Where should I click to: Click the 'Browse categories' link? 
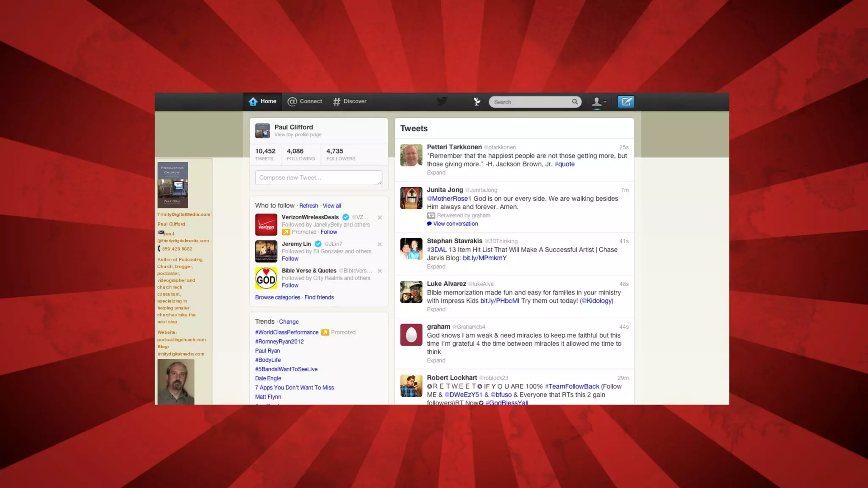tap(278, 297)
